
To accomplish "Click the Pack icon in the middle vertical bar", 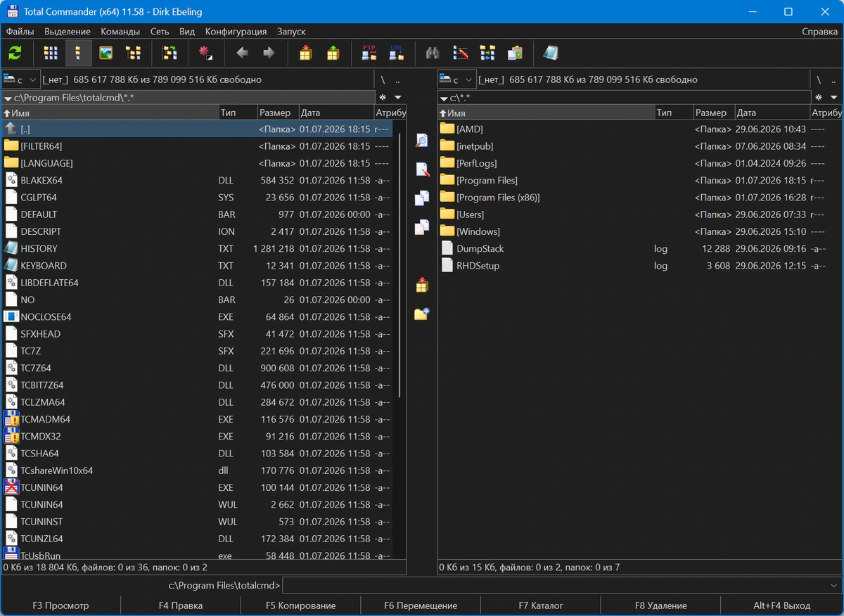I will [x=421, y=285].
